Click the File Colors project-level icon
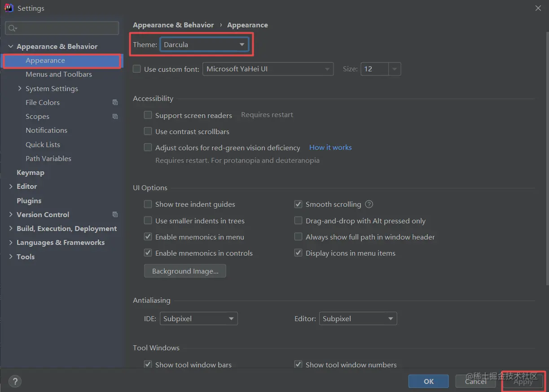Image resolution: width=549 pixels, height=392 pixels. [115, 102]
